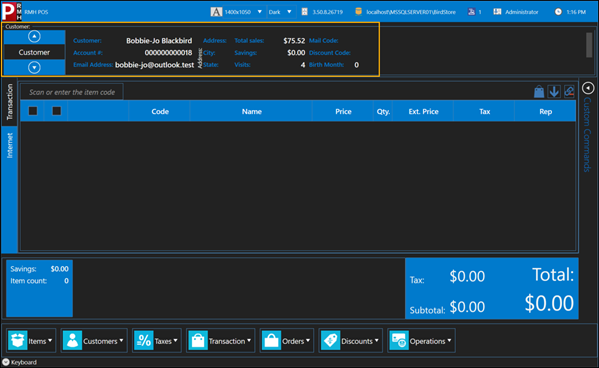Screen dimensions: 599x368
Task: Click the register number icon
Action: (471, 12)
